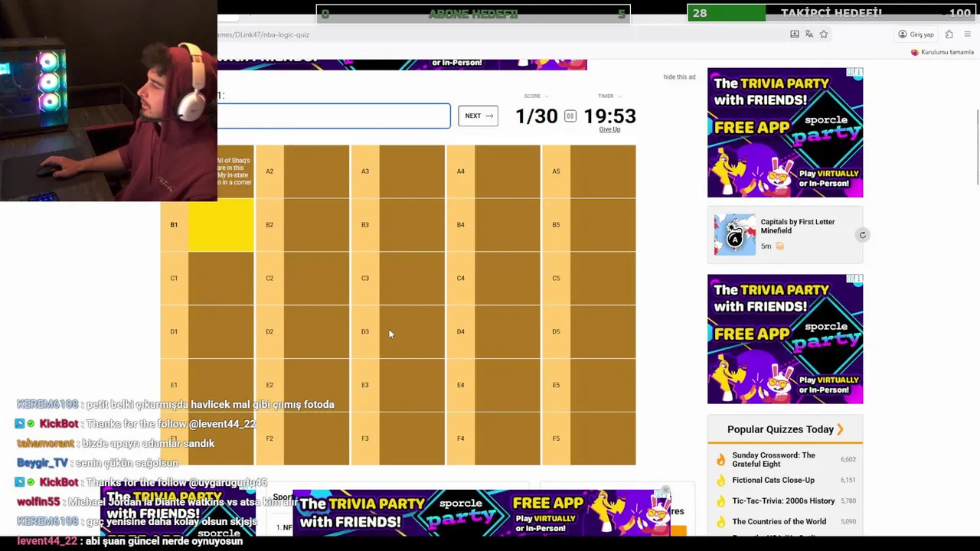980x551 pixels.
Task: Select grid cell E5
Action: tap(589, 386)
